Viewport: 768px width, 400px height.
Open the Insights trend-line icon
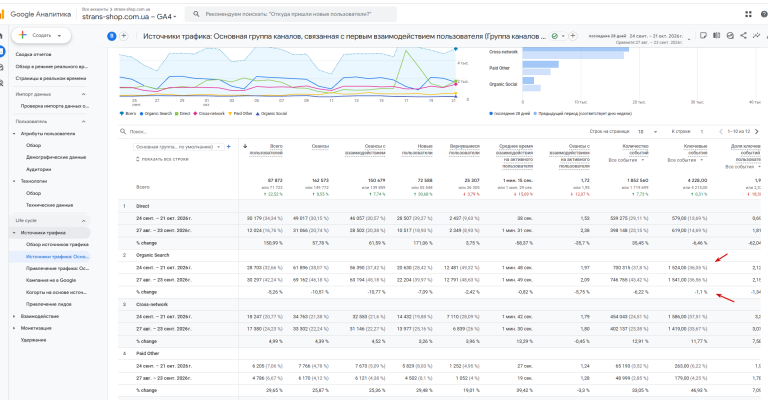click(756, 36)
